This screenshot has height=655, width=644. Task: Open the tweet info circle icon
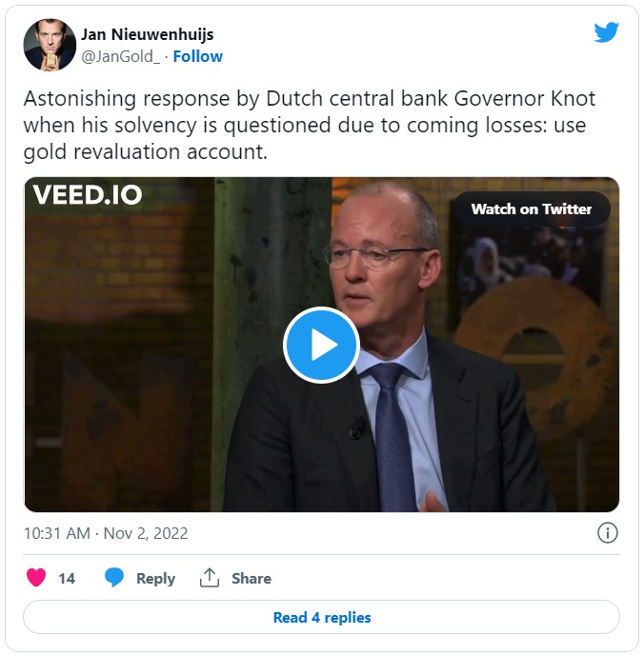(x=607, y=533)
